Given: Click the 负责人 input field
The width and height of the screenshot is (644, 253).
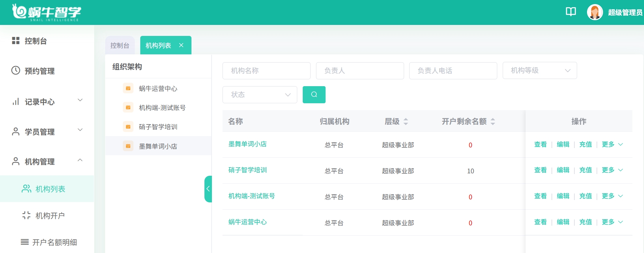Looking at the screenshot, I should pos(360,71).
